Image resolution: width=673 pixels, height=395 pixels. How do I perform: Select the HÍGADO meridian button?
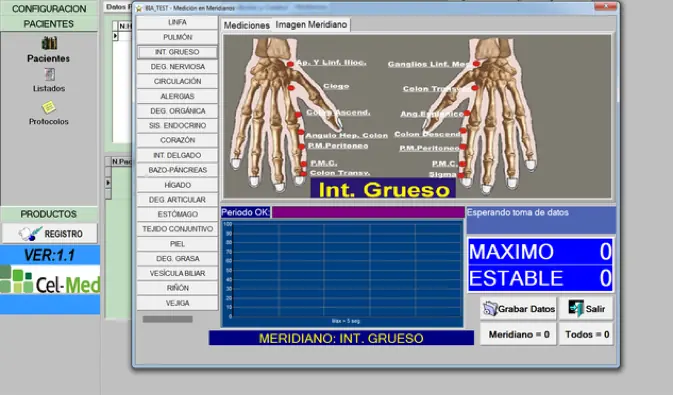(x=177, y=185)
